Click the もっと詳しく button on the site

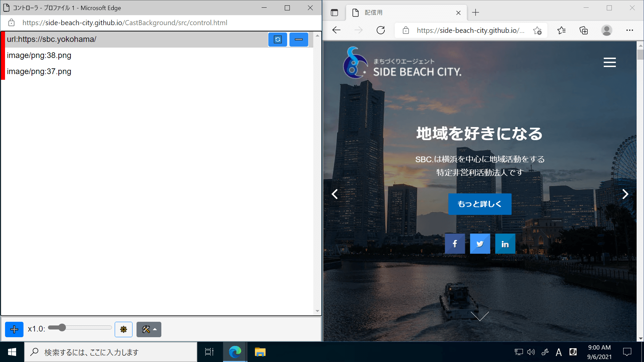[x=480, y=204]
